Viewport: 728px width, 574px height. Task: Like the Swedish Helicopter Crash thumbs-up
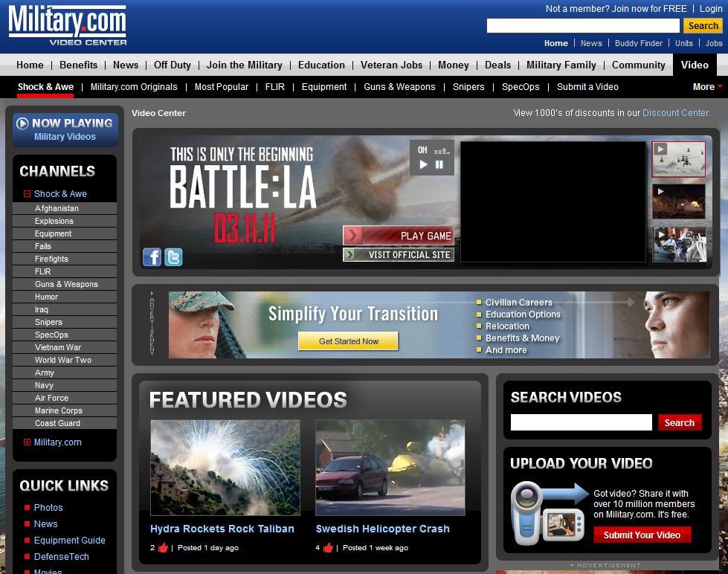click(x=328, y=548)
